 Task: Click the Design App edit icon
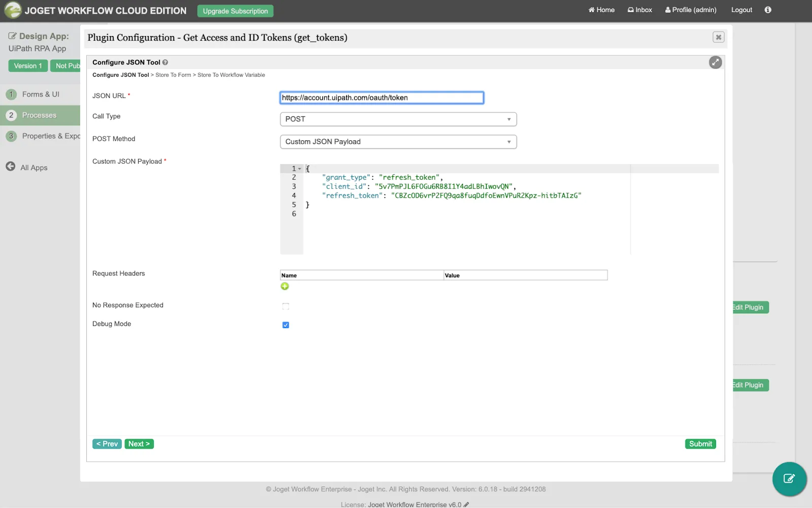click(12, 36)
